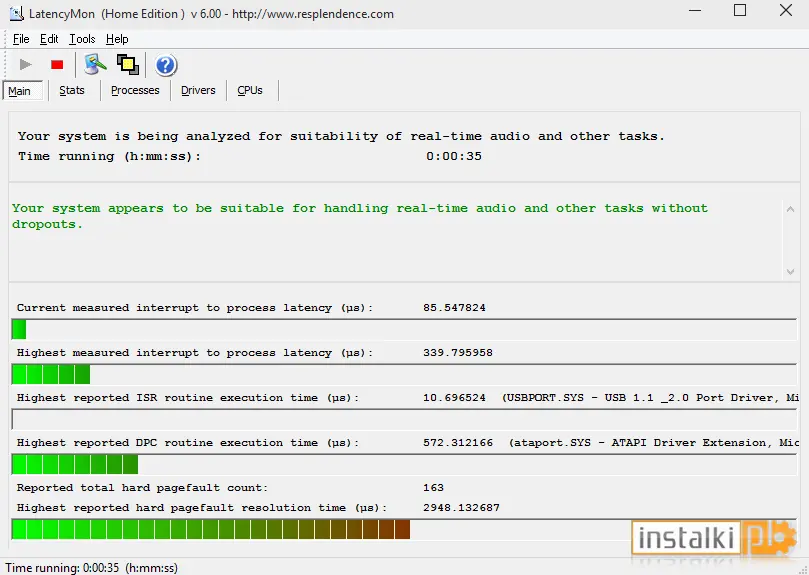Open the Help menu
Viewport: 809px width, 575px height.
pyautogui.click(x=117, y=39)
